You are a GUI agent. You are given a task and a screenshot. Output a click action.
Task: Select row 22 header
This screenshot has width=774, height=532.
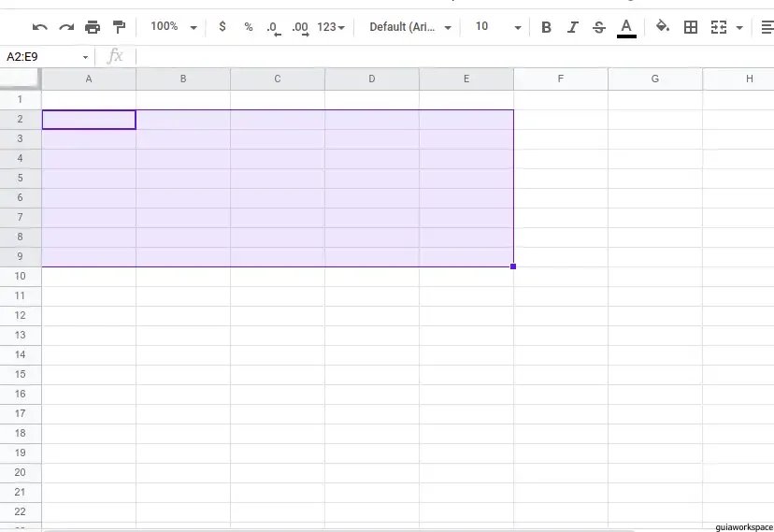(21, 511)
